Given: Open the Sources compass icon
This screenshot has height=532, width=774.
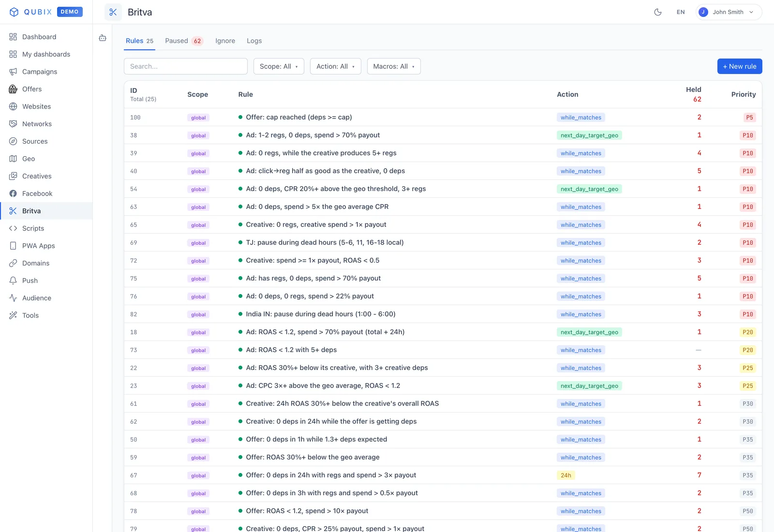Looking at the screenshot, I should coord(13,141).
